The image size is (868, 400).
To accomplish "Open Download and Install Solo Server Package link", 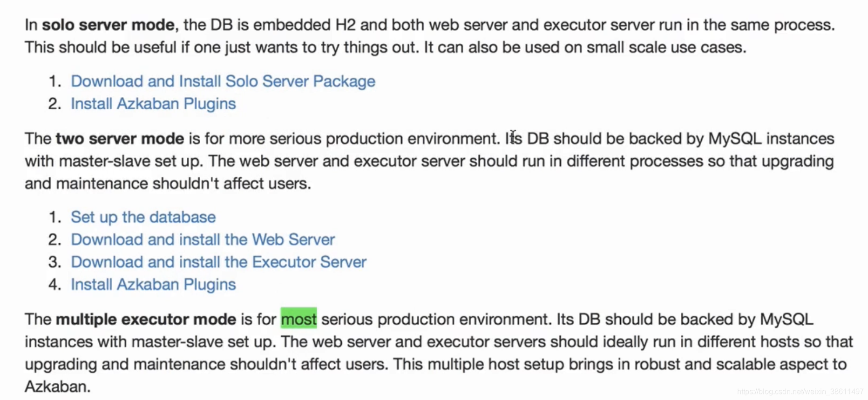I will click(223, 81).
